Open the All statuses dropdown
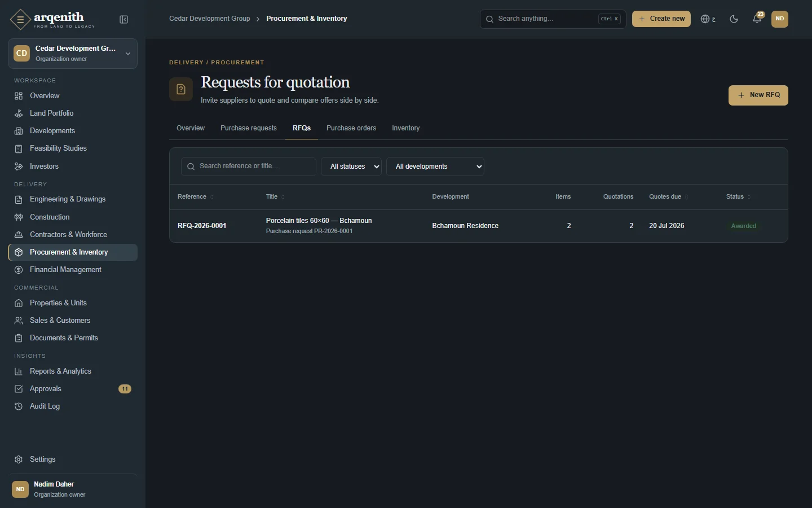The image size is (812, 508). point(351,167)
